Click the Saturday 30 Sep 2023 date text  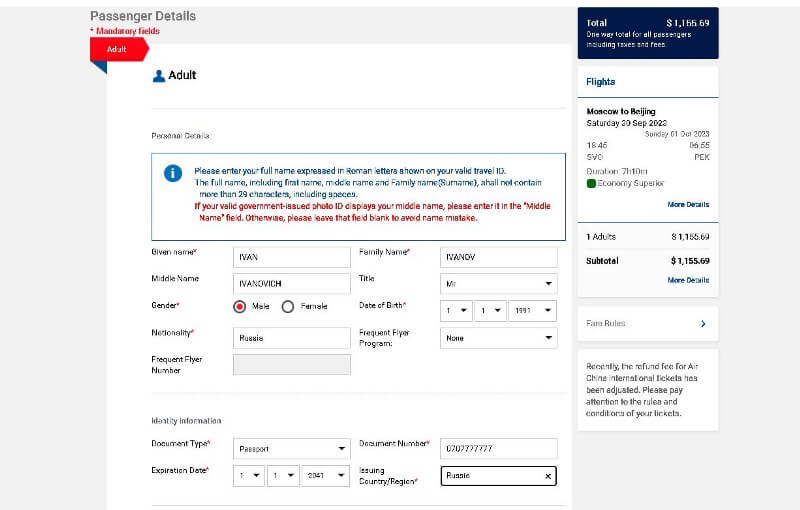pos(627,123)
